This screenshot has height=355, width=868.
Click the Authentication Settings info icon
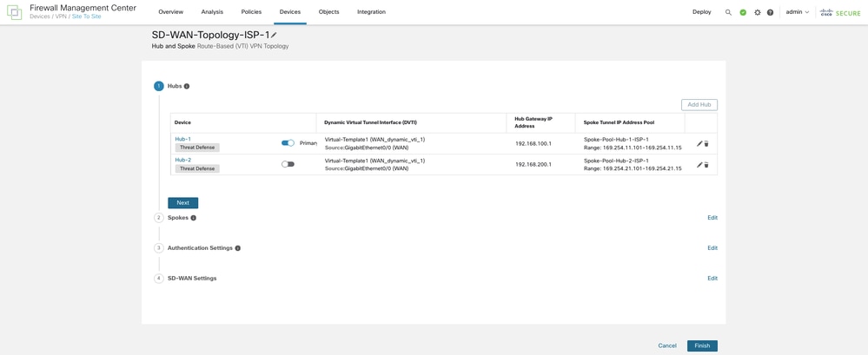coord(237,248)
